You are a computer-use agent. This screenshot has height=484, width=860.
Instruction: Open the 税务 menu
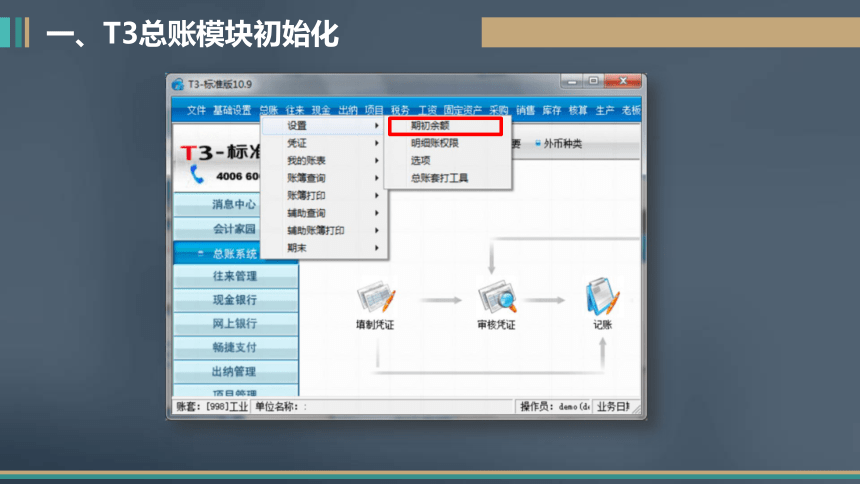point(400,110)
